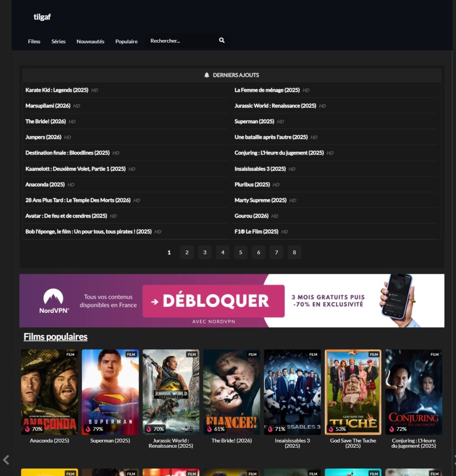Go to page 2 of latest additions

point(187,252)
